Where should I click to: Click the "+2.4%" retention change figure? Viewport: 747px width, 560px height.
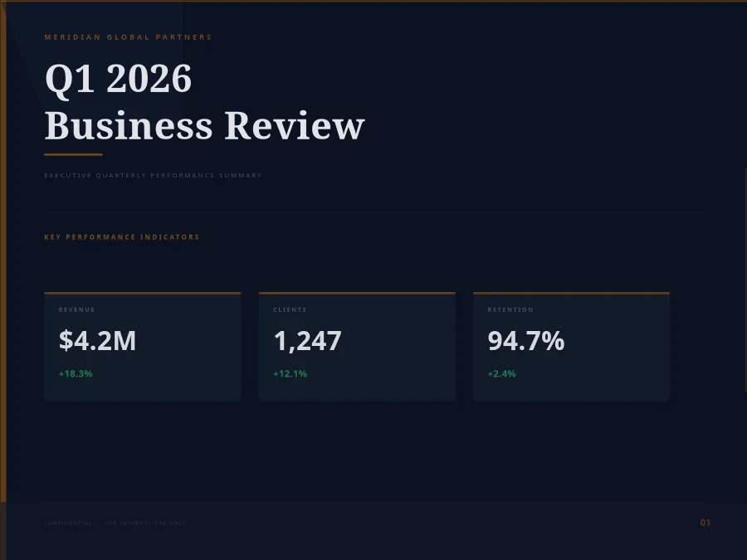click(501, 374)
